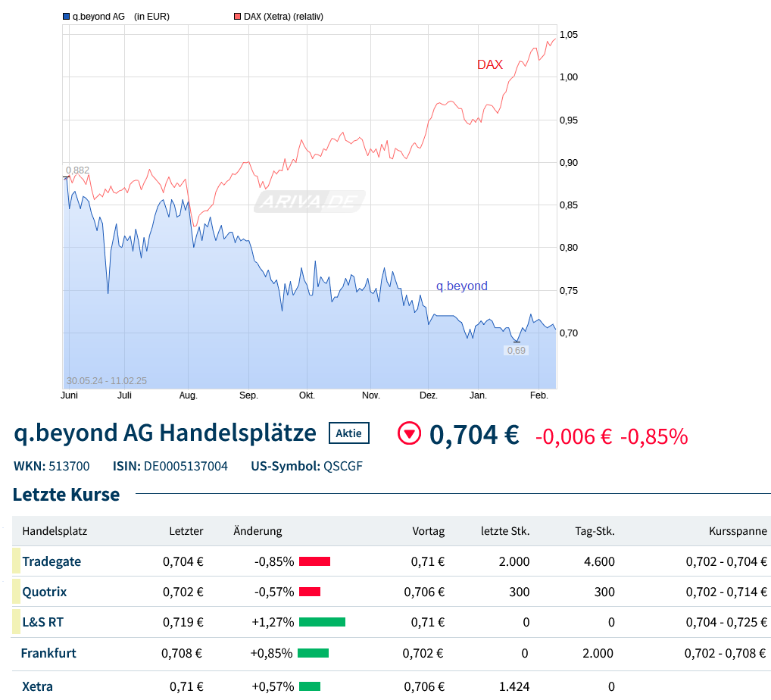Click the blue q.beyond AG legend square
Image resolution: width=771 pixels, height=700 pixels.
(x=65, y=15)
